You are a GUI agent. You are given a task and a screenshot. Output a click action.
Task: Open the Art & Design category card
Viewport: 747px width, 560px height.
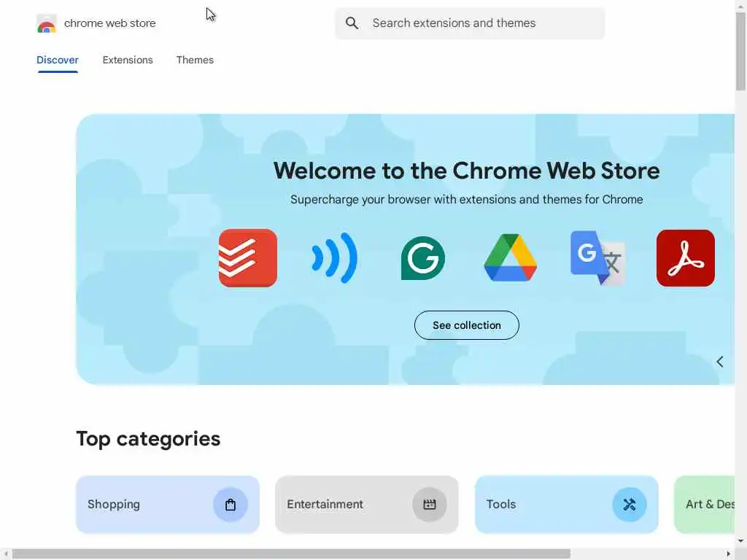click(x=705, y=505)
